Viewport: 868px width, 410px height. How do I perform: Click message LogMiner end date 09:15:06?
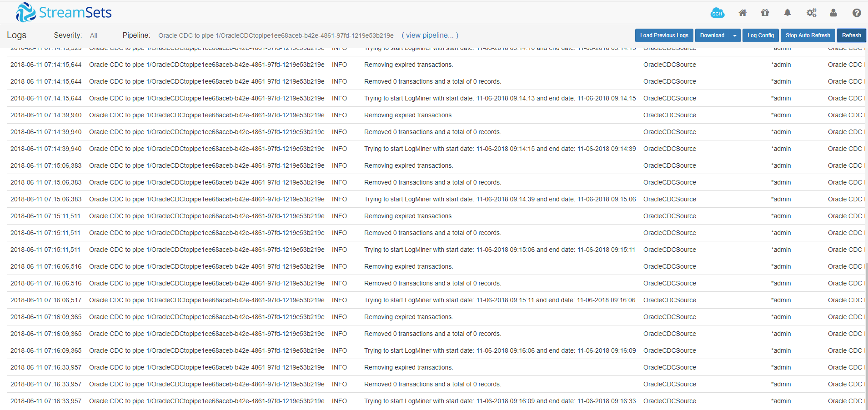point(500,199)
